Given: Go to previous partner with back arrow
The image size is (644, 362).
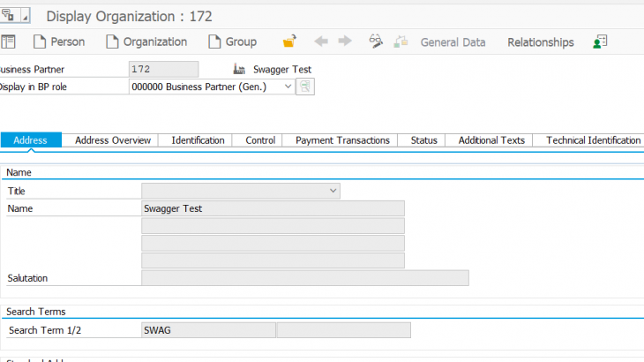Looking at the screenshot, I should coord(321,41).
